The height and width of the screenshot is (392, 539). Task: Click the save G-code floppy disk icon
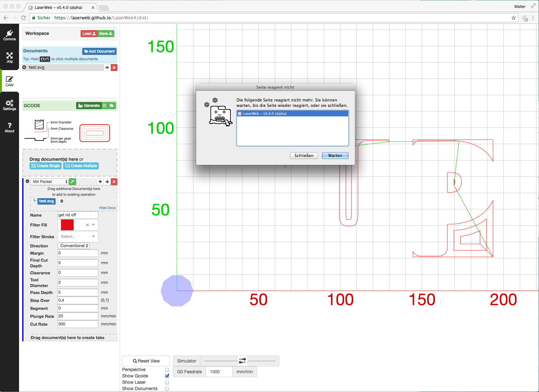tap(105, 106)
